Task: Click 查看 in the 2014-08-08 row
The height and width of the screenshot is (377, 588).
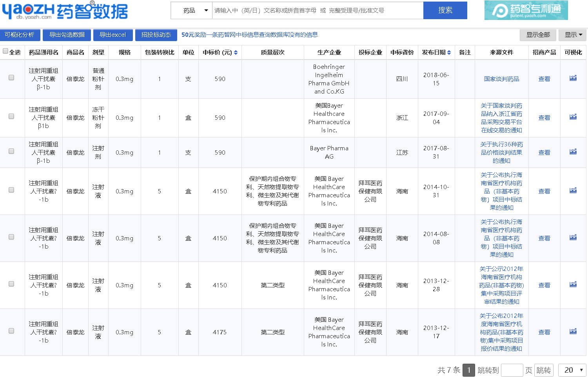Action: [x=544, y=238]
